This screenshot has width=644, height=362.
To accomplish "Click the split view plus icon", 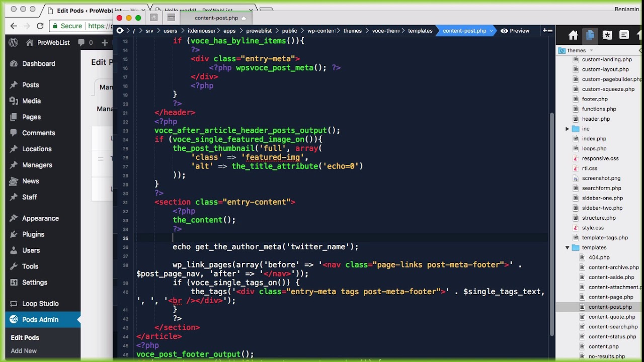I will tap(548, 31).
